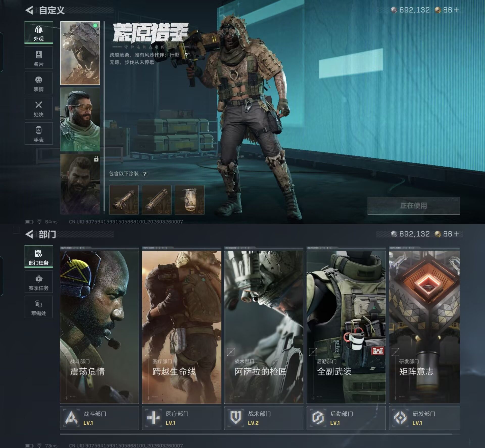Image resolution: width=485 pixels, height=448 pixels.
Task: Open 医疗部门 LV.1 department entry
Action: pos(181,418)
